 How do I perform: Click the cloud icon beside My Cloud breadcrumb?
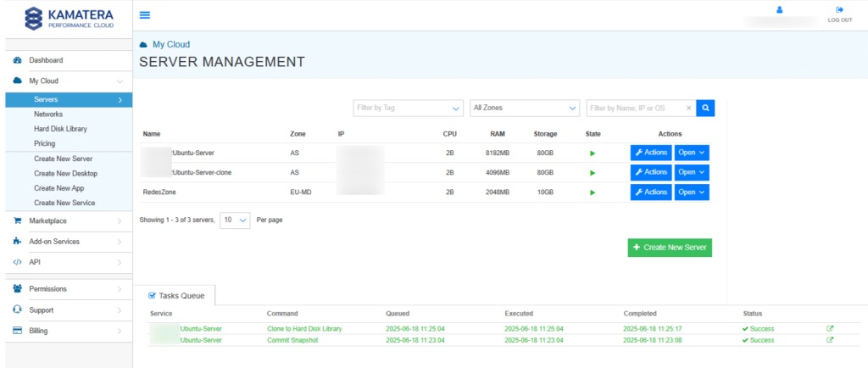143,44
